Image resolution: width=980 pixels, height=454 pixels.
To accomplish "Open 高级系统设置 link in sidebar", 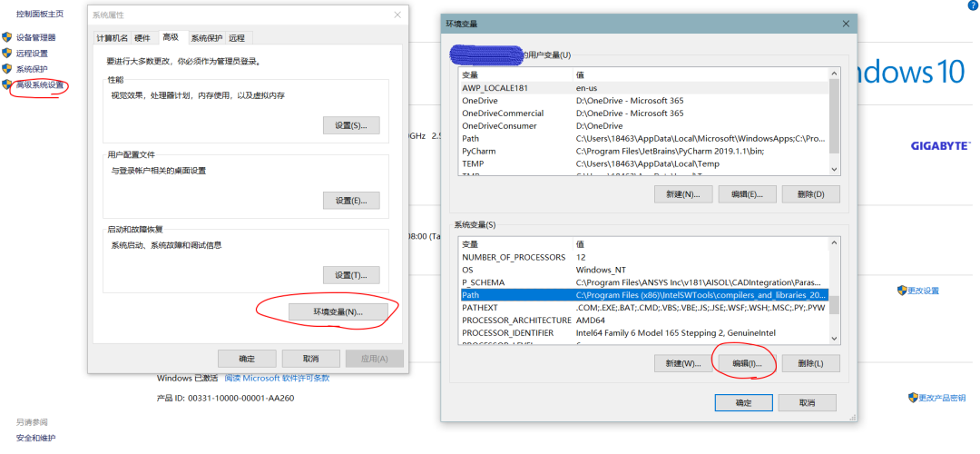I will 39,84.
